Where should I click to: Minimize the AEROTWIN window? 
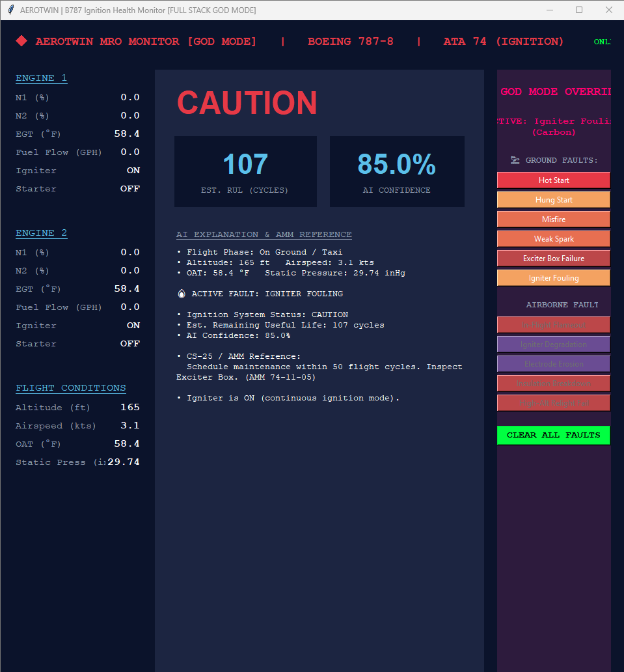click(550, 10)
